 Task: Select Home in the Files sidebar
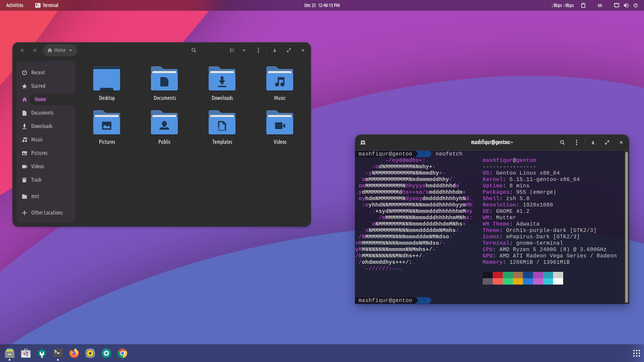click(40, 99)
